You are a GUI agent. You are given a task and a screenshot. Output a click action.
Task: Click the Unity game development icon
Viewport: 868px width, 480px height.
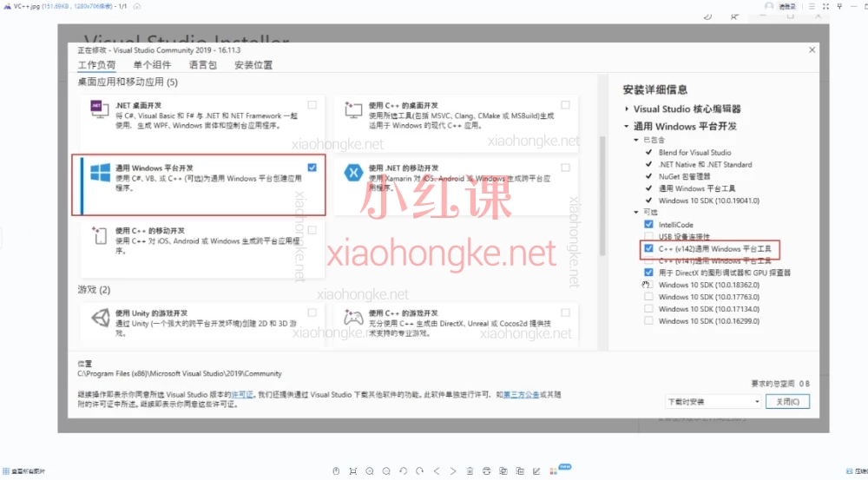[100, 318]
